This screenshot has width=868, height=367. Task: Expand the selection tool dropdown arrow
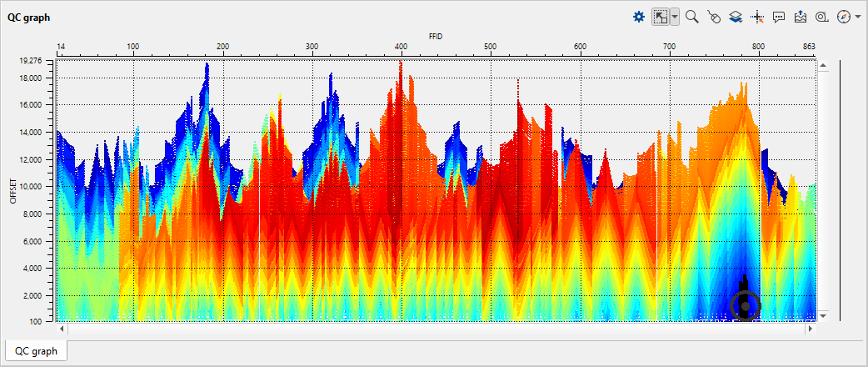point(674,16)
